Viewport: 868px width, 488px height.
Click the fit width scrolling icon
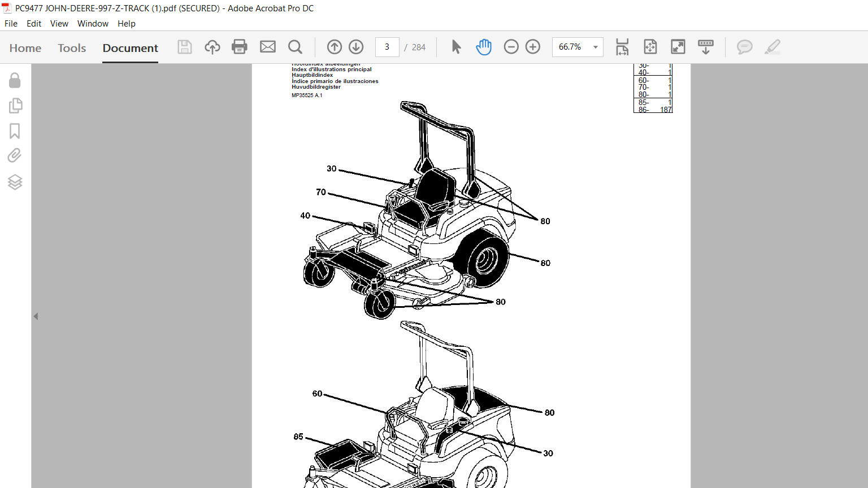[622, 47]
